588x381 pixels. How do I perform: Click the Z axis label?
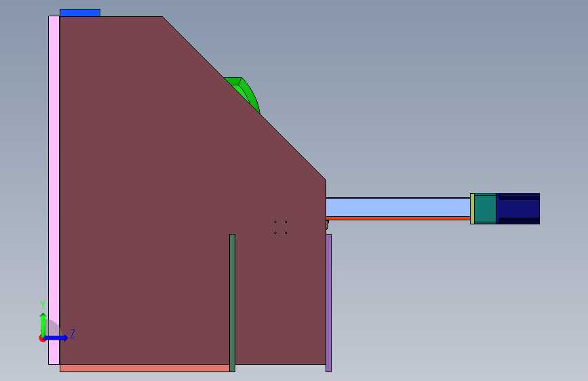[x=73, y=334]
